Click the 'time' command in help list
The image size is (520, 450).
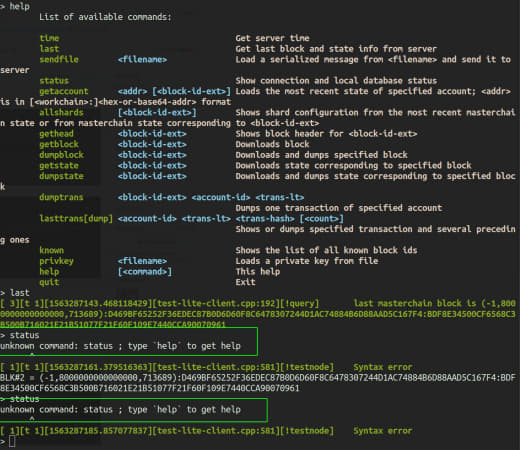49,38
